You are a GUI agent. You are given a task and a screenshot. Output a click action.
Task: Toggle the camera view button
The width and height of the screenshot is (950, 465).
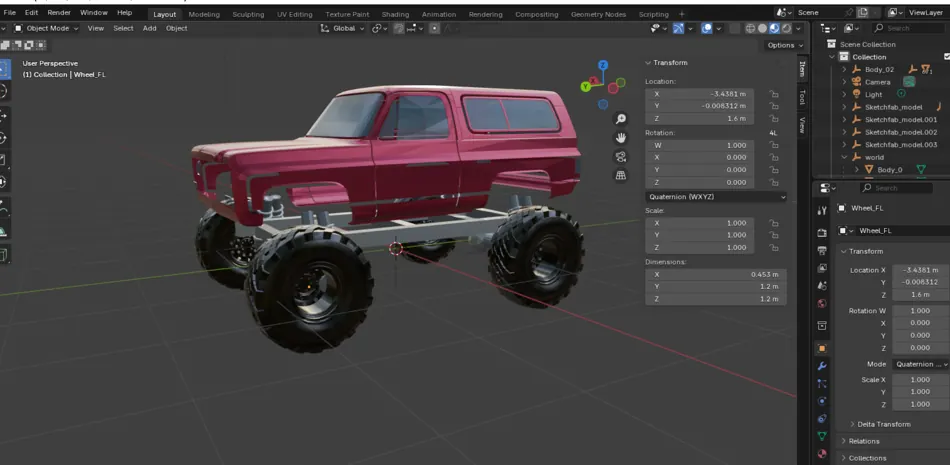620,157
